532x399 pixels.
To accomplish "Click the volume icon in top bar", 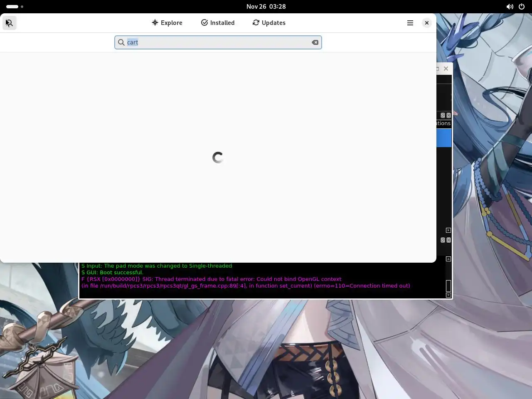I will (x=510, y=7).
